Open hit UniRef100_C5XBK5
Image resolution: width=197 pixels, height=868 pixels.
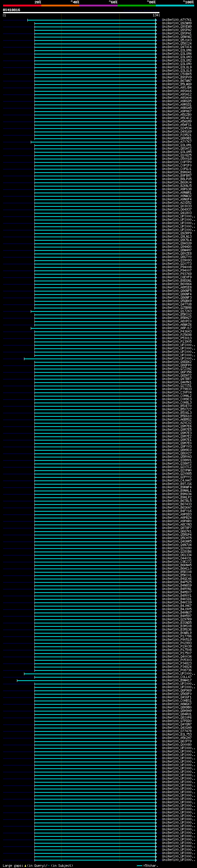(176, 74)
